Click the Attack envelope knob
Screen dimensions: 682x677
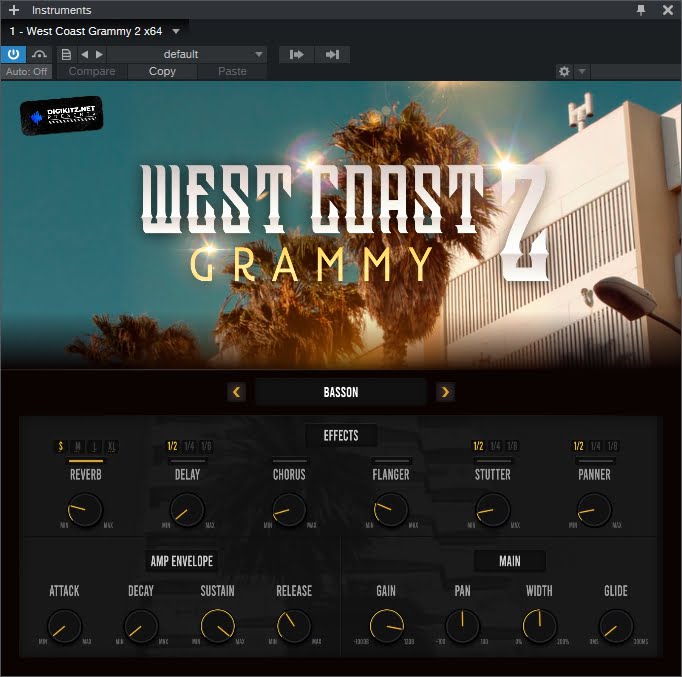(x=64, y=626)
